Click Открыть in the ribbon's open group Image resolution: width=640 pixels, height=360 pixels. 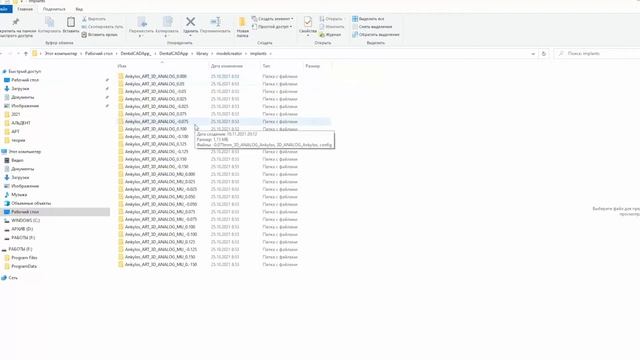[331, 19]
